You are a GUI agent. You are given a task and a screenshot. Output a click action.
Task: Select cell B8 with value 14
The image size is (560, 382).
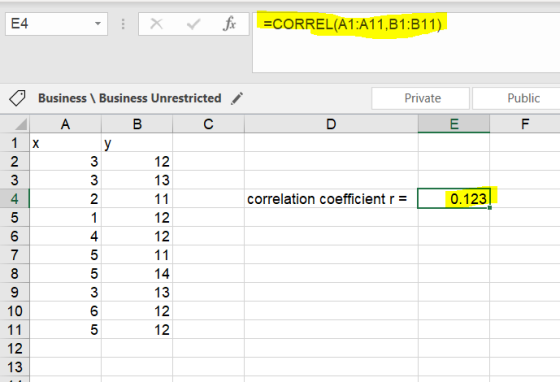137,273
